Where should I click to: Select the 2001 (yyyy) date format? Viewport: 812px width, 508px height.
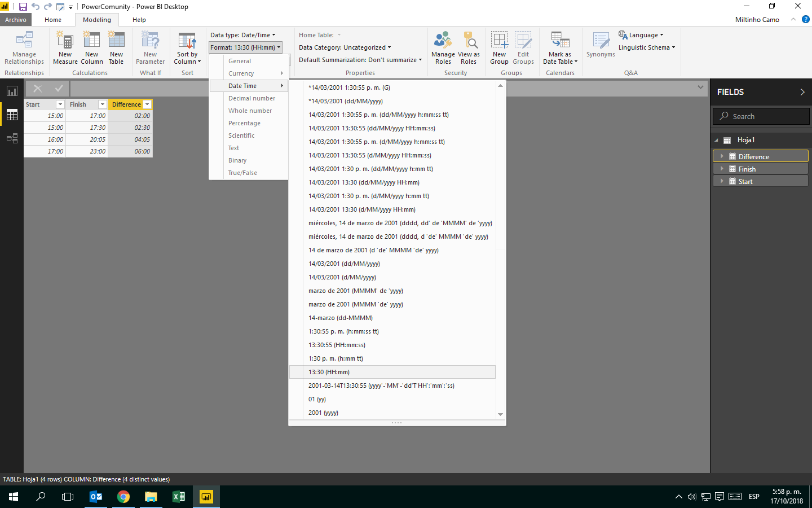coord(392,413)
